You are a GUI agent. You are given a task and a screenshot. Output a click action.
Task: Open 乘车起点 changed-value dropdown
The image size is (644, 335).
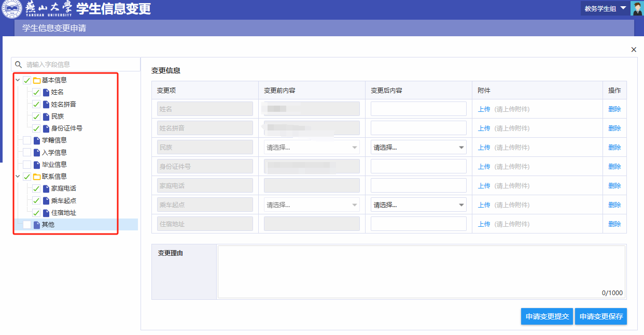click(x=418, y=205)
